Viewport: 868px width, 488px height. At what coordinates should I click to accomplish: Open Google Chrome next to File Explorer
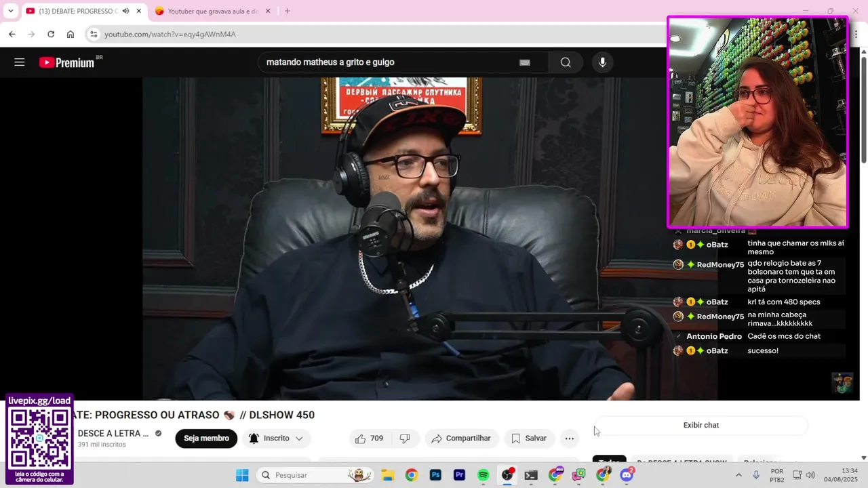411,475
